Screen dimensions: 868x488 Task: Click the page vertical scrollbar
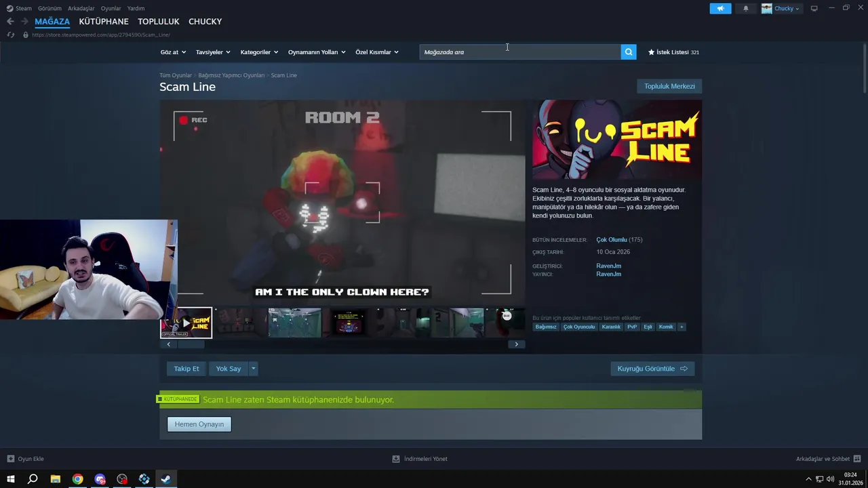(865, 69)
